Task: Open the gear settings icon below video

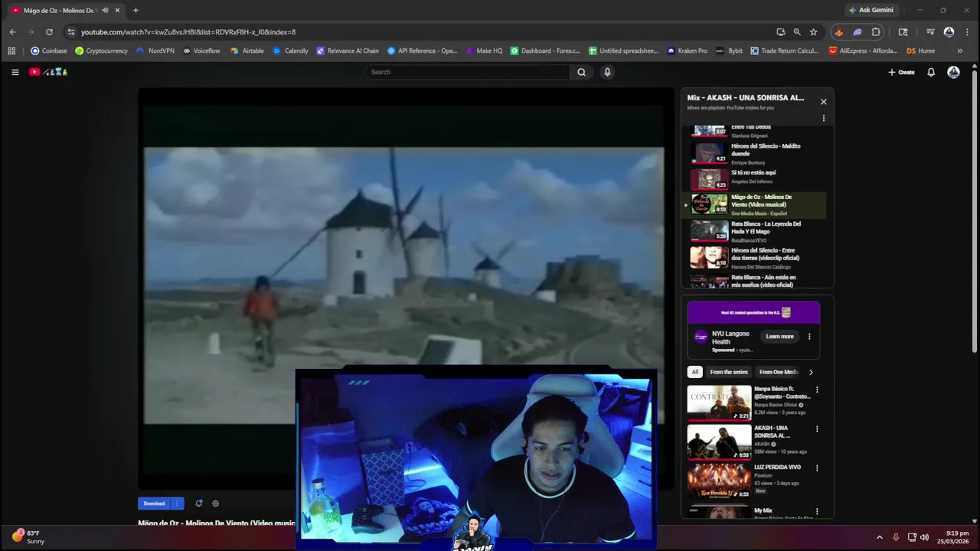Action: pos(216,504)
